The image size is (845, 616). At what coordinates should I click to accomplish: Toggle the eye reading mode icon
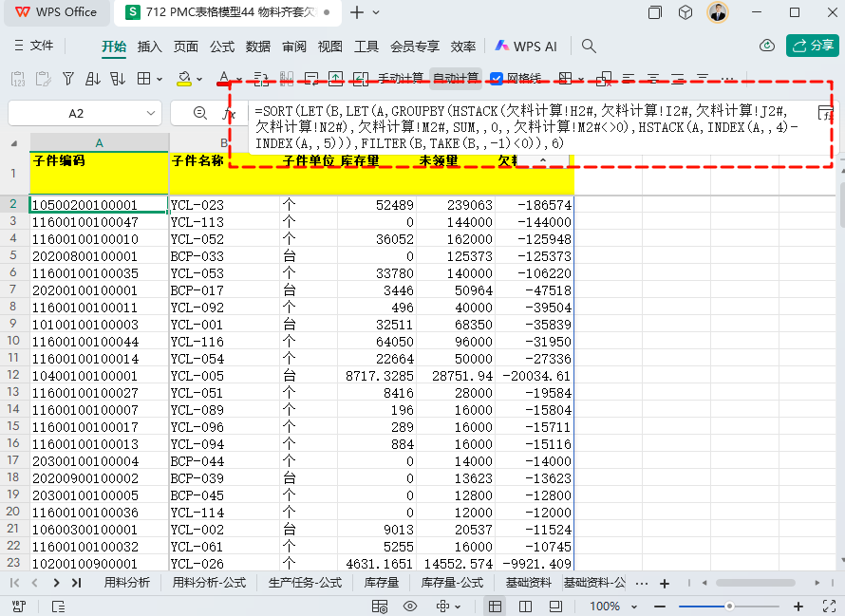click(x=409, y=607)
